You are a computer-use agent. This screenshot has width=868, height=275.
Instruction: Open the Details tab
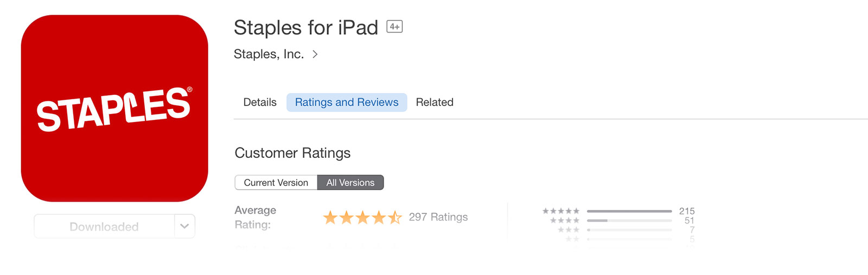click(260, 103)
